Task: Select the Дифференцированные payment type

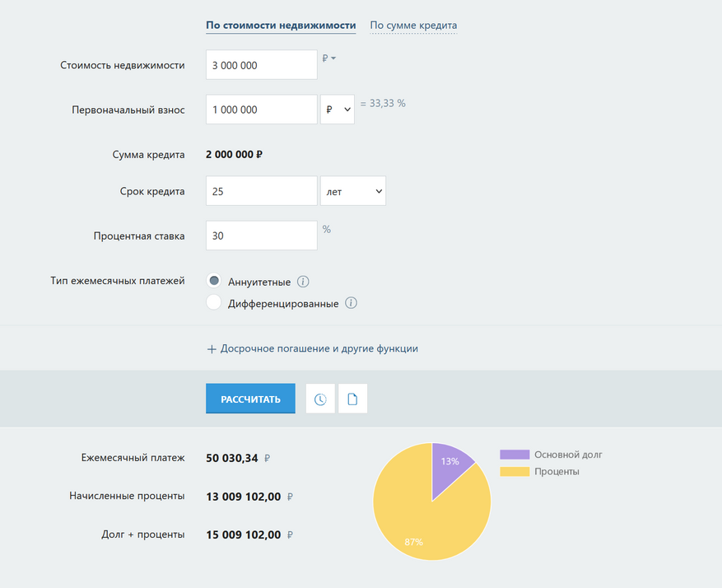Action: pos(214,302)
